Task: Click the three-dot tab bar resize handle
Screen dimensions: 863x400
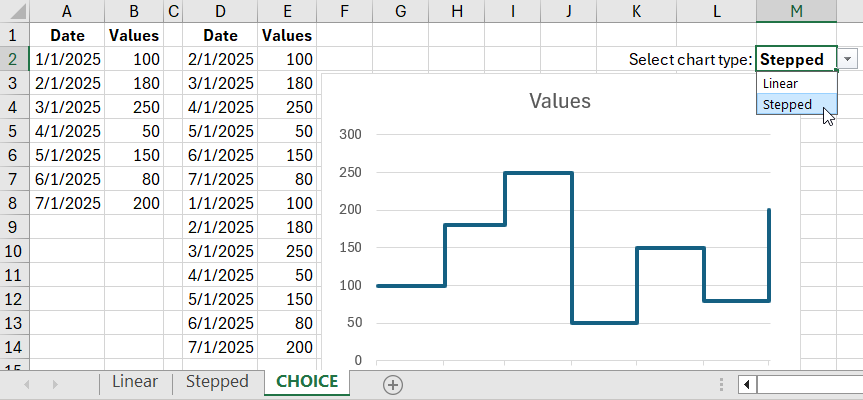Action: (x=722, y=384)
